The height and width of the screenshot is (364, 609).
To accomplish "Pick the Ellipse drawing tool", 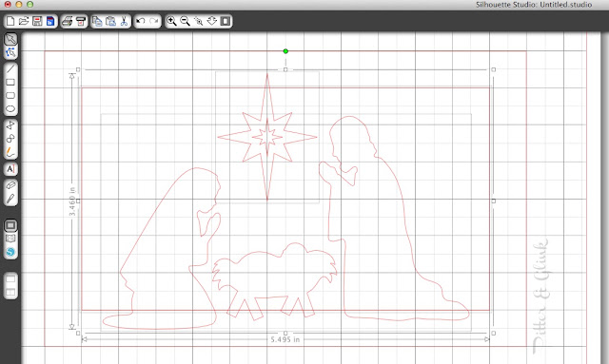I will click(10, 108).
